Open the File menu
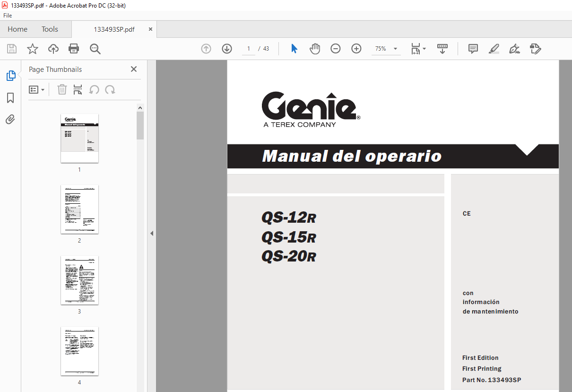 click(8, 15)
